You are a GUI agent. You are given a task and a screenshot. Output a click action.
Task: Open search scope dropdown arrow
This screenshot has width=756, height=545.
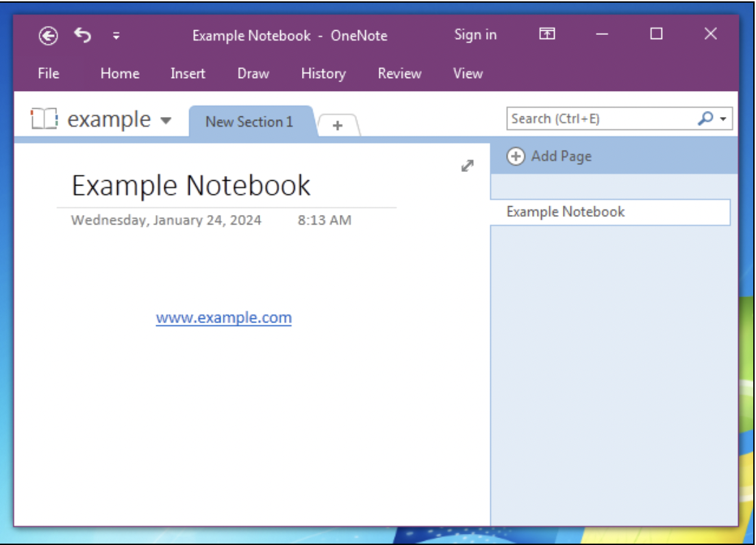pos(723,118)
